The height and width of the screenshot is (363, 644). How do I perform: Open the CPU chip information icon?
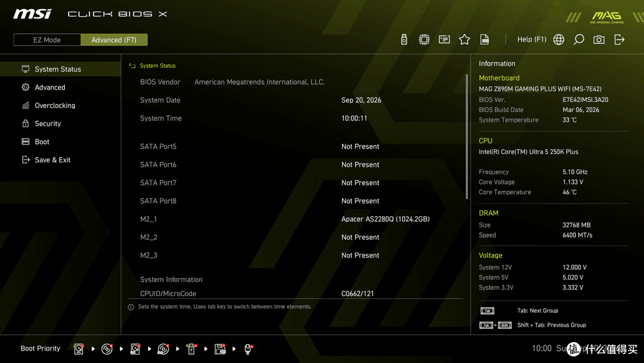pos(424,39)
